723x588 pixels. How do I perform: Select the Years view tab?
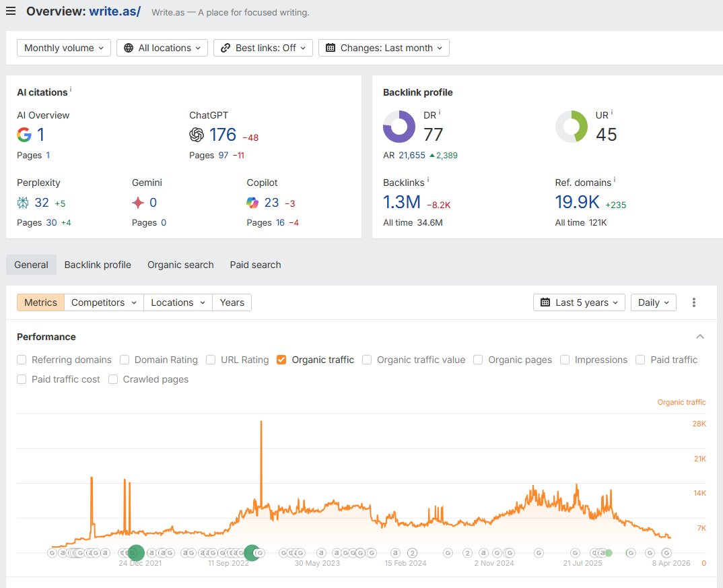[x=232, y=302]
